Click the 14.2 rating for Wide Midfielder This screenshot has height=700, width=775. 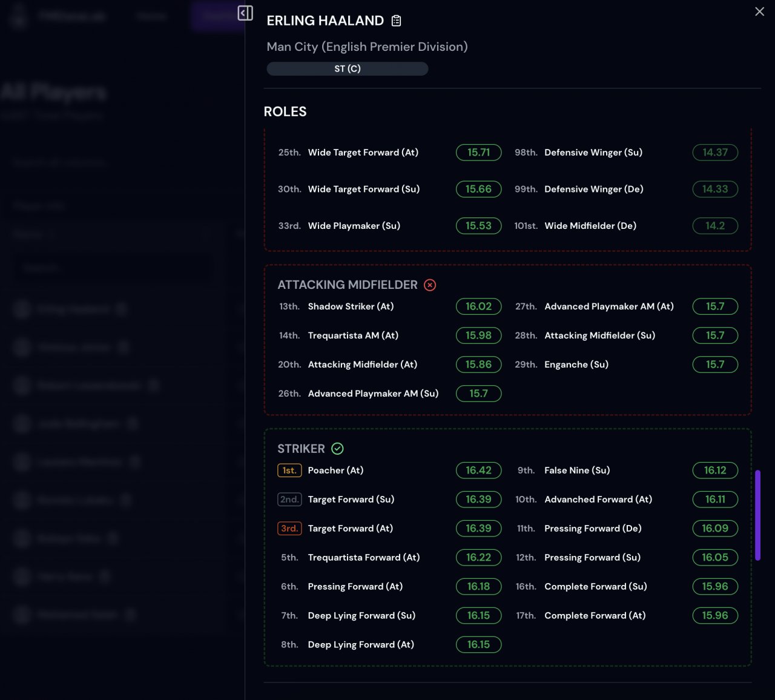point(715,226)
